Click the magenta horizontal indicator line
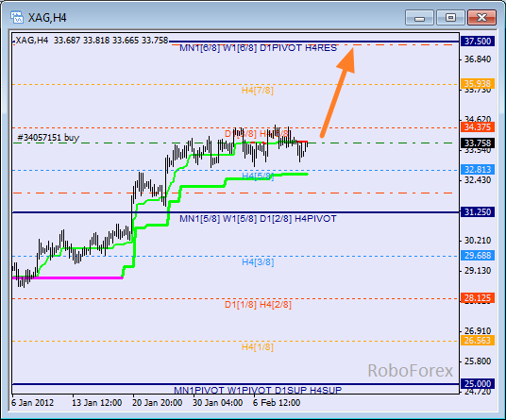Image resolution: width=506 pixels, height=420 pixels. pyautogui.click(x=67, y=277)
